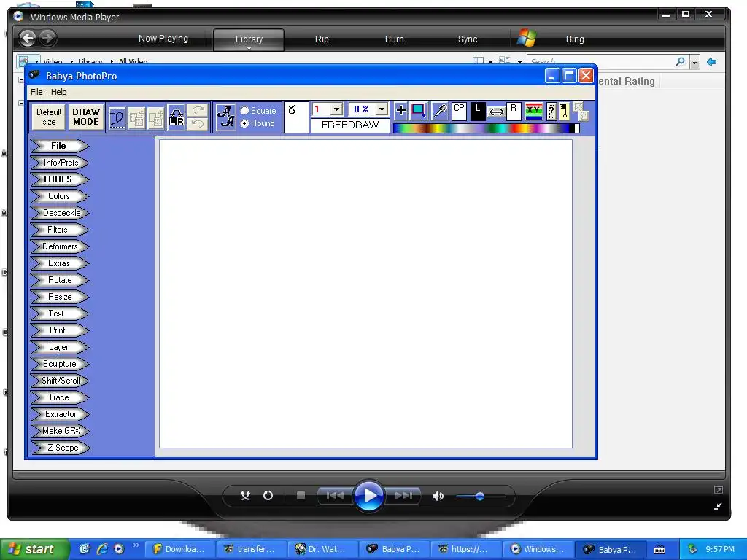Open the Filters sidebar item

(59, 230)
